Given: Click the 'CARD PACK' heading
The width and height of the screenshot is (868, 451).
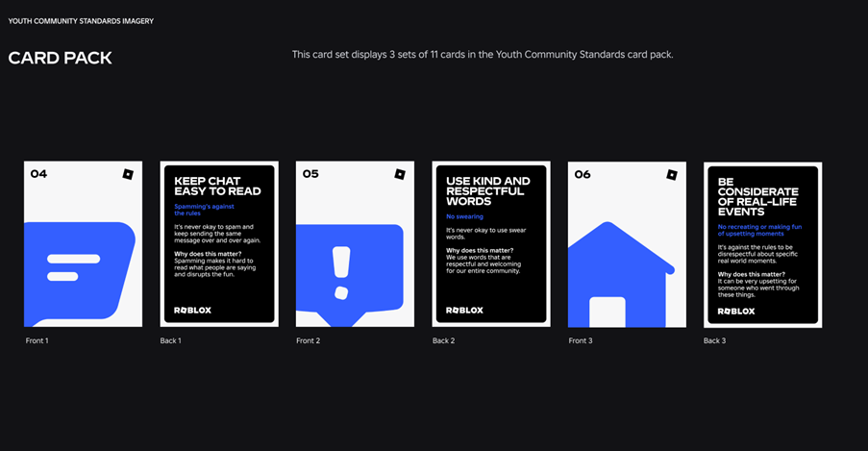Looking at the screenshot, I should click(x=60, y=58).
